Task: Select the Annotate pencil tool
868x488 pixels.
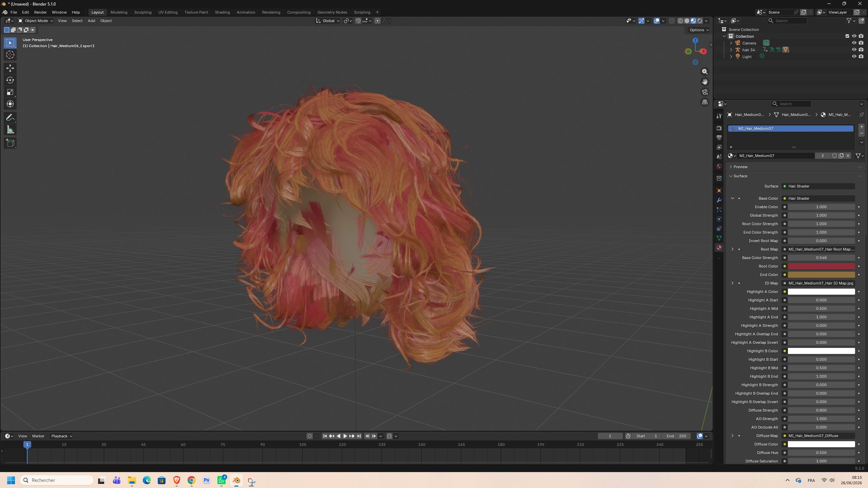Action: [10, 117]
